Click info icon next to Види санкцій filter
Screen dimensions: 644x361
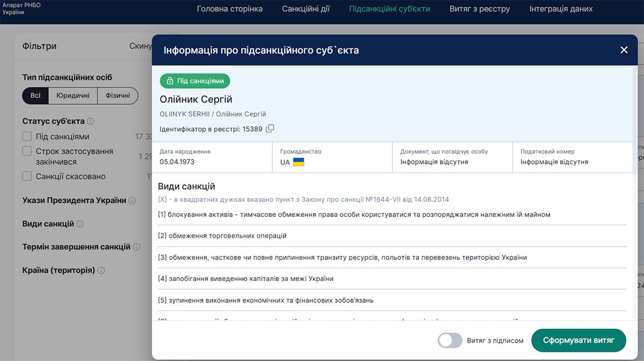(80, 224)
